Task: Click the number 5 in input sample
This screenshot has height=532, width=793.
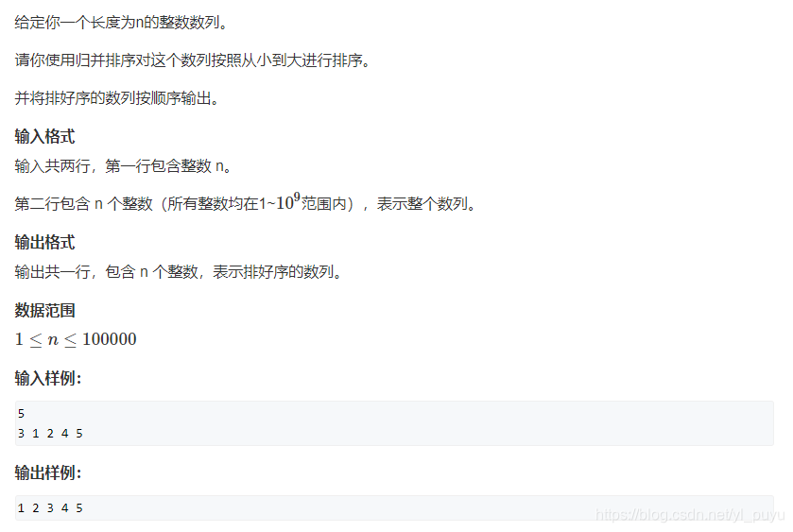Action: 21,414
